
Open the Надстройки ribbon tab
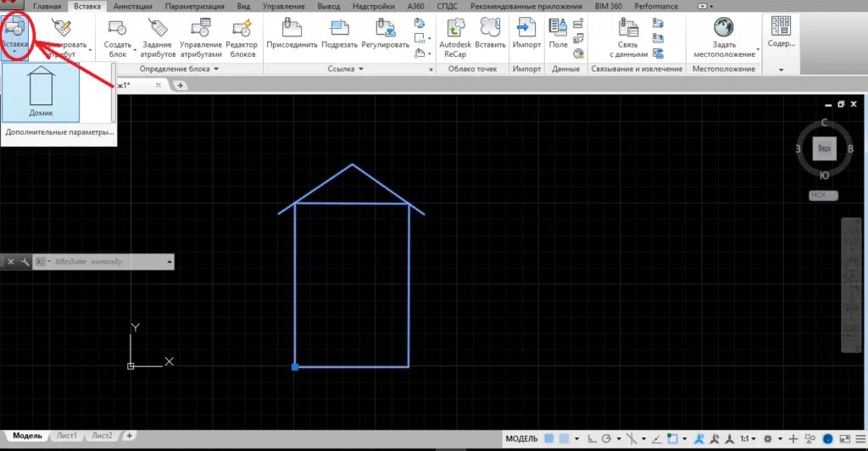pos(373,6)
